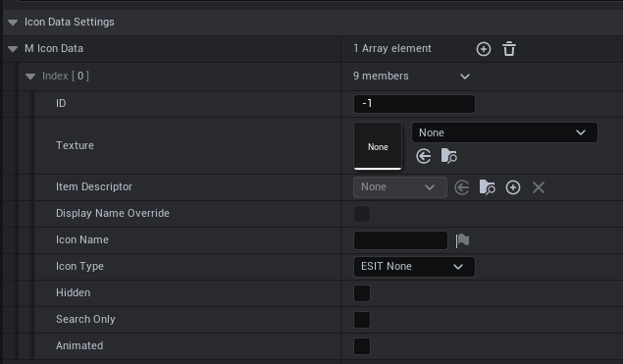
Task: Open the Icon Type ESIT None dropdown
Action: pyautogui.click(x=414, y=267)
